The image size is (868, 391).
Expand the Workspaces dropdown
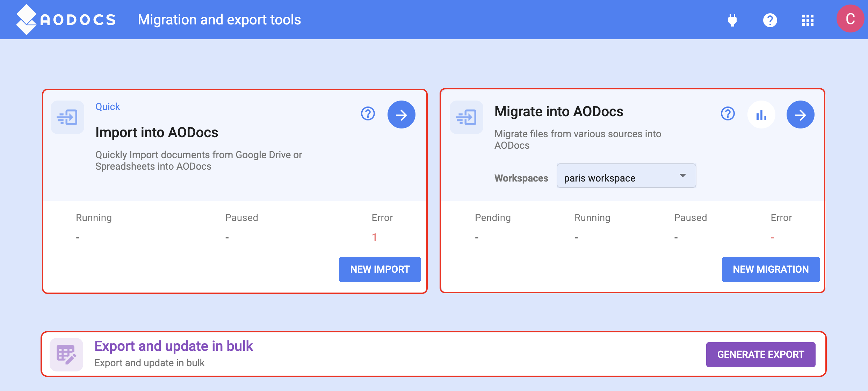[626, 176]
